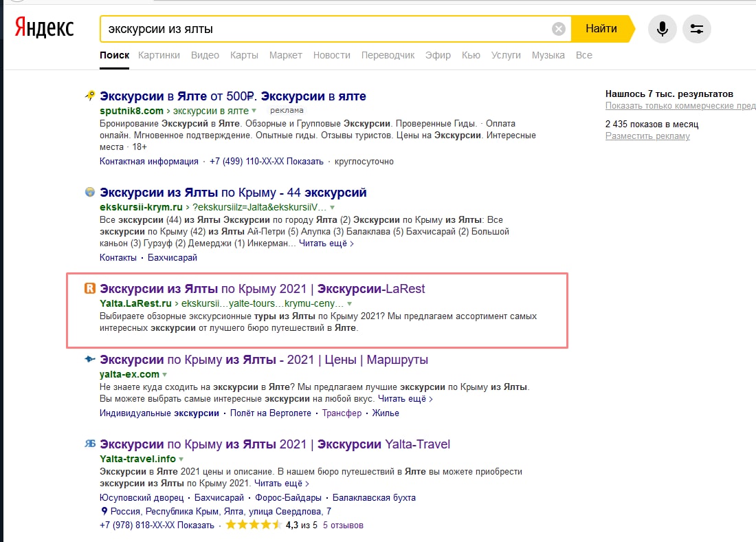Start voice search with the microphone icon

coord(662,29)
